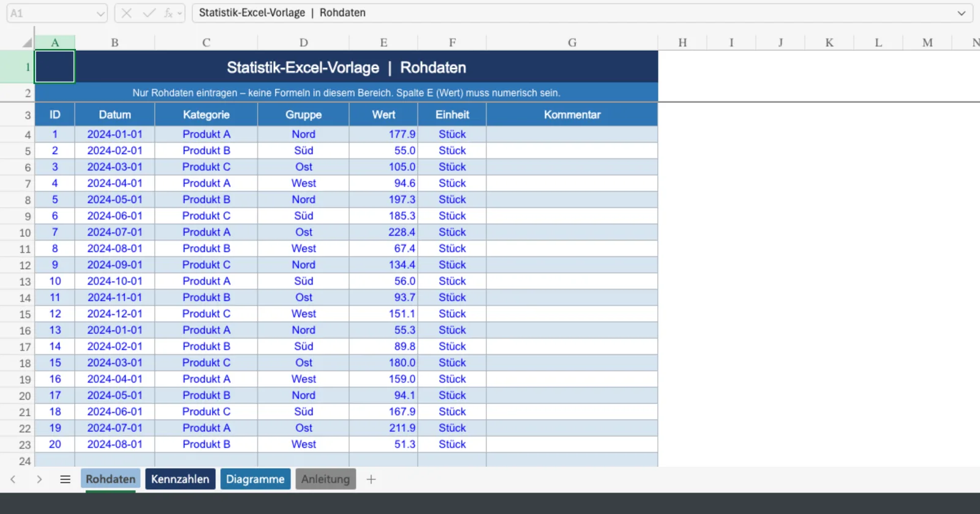Select column G header
Viewport: 980px width, 514px height.
point(572,42)
